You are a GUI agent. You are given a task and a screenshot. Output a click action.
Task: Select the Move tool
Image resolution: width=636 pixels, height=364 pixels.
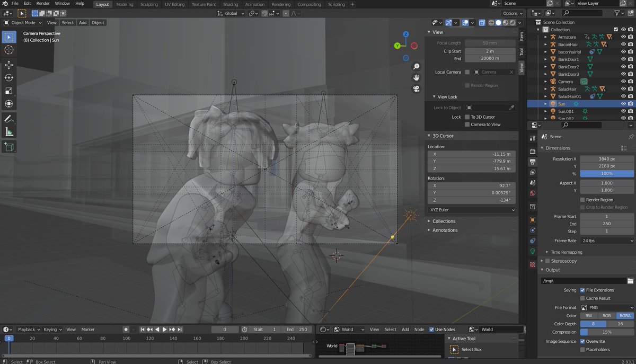click(8, 65)
